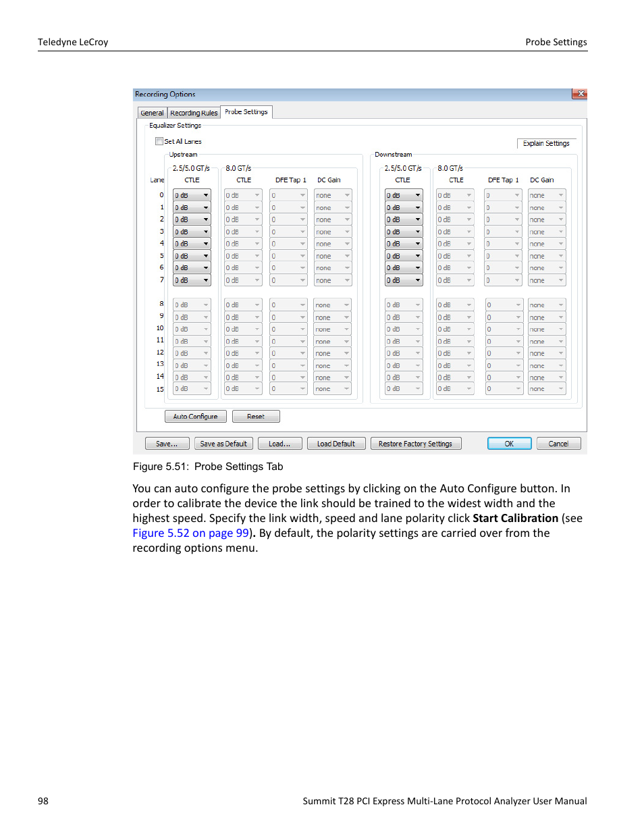Click Restore Factory Settings
Viewport: 644px width, 834px height.
pyautogui.click(x=415, y=443)
